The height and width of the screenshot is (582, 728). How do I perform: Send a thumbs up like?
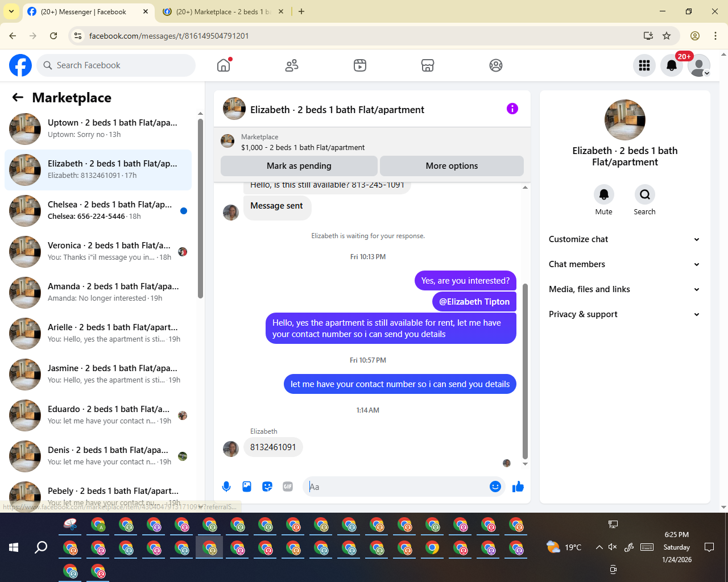coord(518,487)
